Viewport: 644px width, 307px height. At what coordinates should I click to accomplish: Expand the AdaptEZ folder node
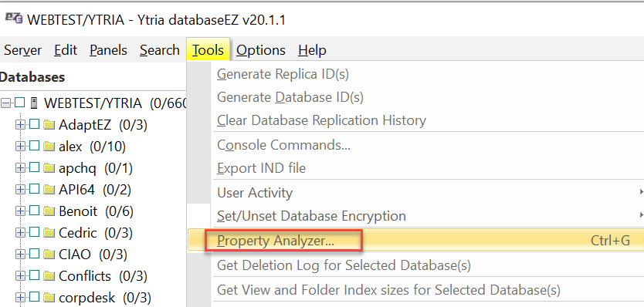[x=20, y=124]
